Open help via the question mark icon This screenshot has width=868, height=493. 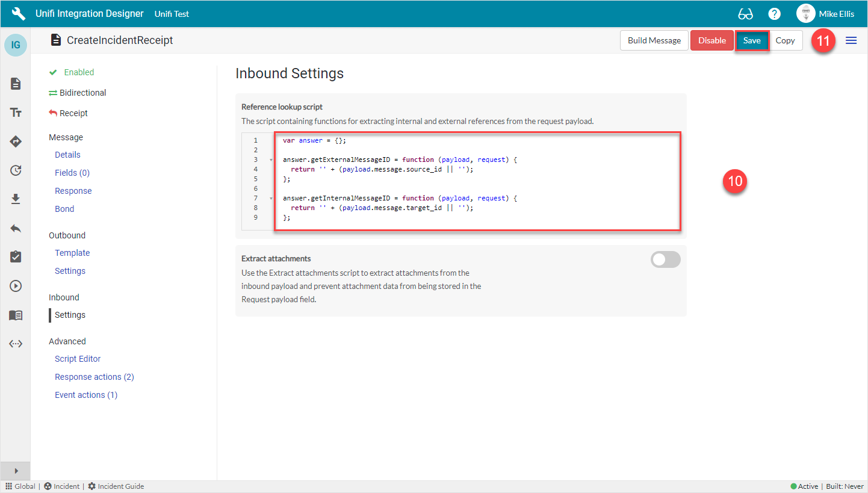tap(774, 13)
